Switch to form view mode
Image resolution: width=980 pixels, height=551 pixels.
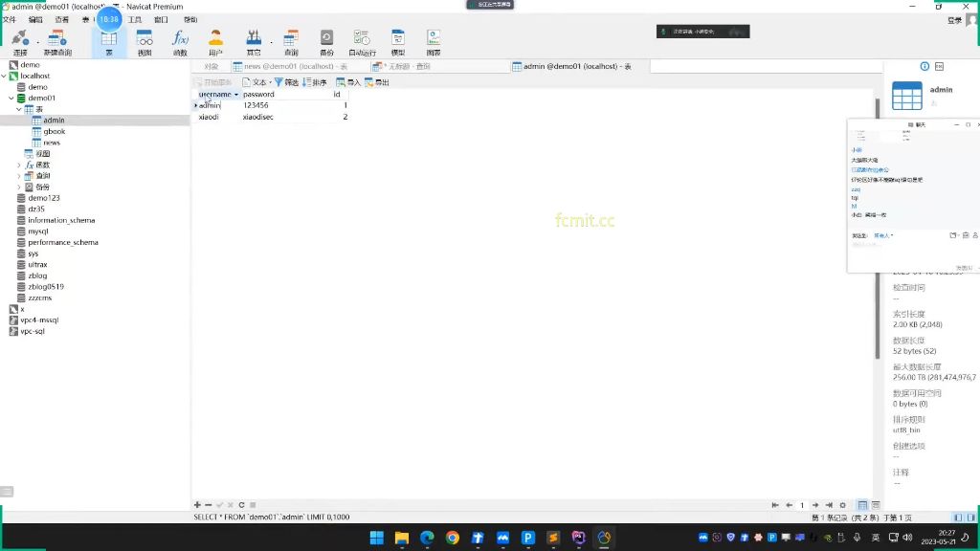pyautogui.click(x=876, y=505)
